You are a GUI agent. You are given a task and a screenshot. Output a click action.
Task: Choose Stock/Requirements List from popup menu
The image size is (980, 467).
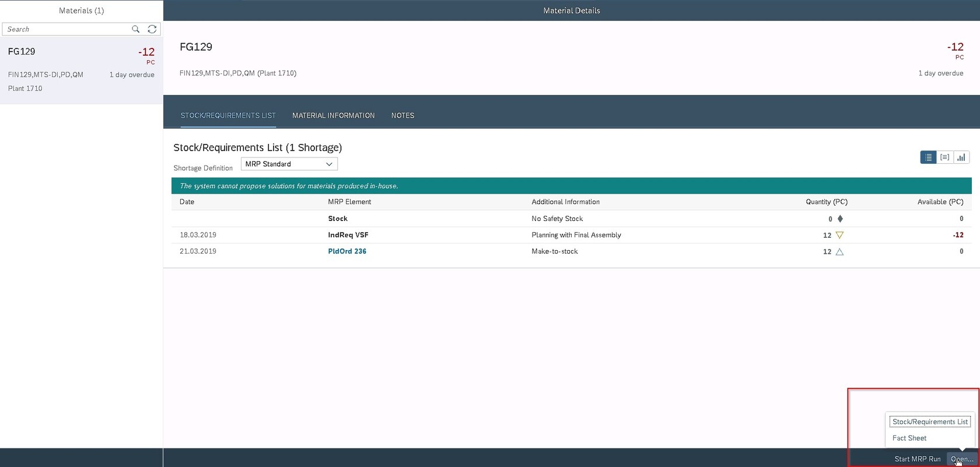(930, 422)
